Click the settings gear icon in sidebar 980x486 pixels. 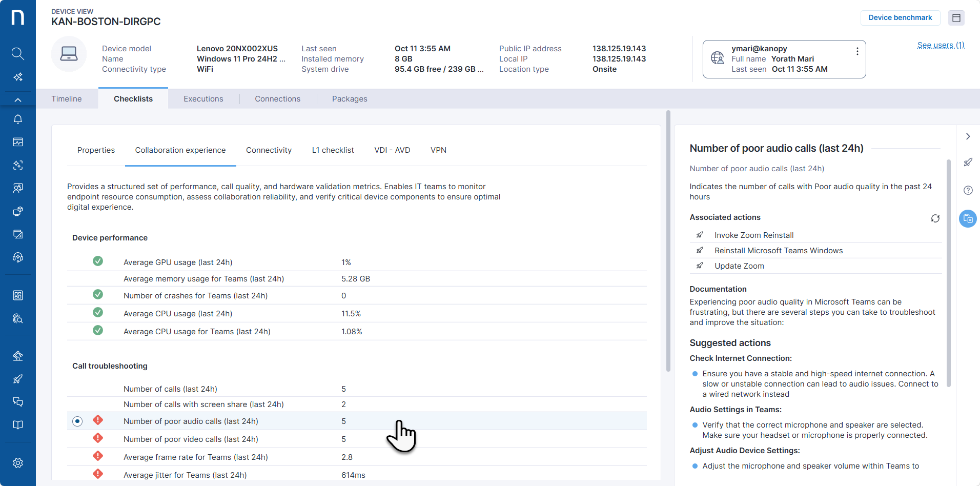point(18,463)
